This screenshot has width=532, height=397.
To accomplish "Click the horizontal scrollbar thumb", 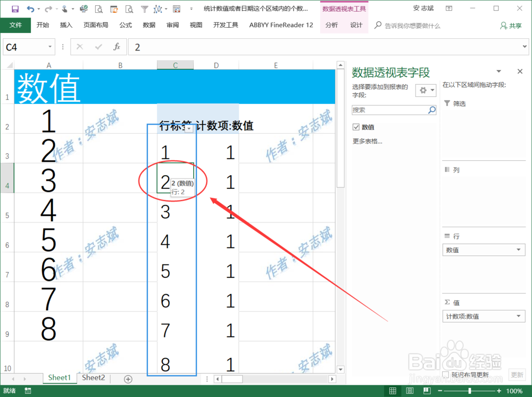I will (x=232, y=379).
